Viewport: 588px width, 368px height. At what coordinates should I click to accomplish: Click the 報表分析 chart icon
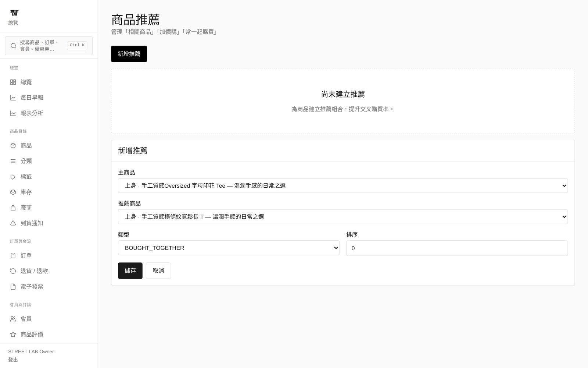(x=13, y=113)
